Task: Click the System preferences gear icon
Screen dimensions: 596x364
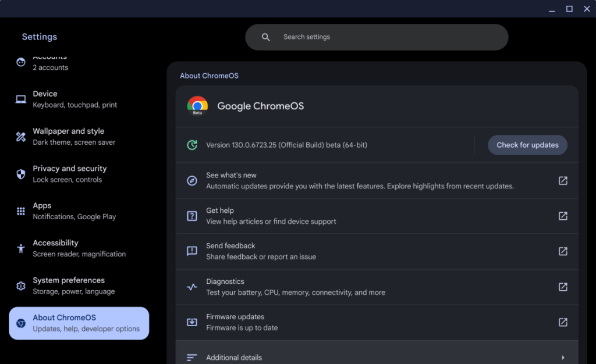Action: [x=20, y=286]
